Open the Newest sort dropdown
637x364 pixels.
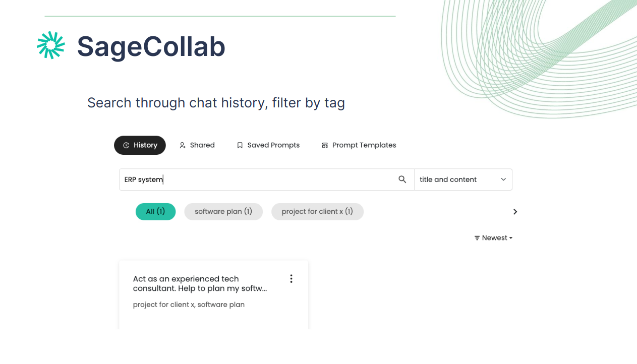[493, 238]
